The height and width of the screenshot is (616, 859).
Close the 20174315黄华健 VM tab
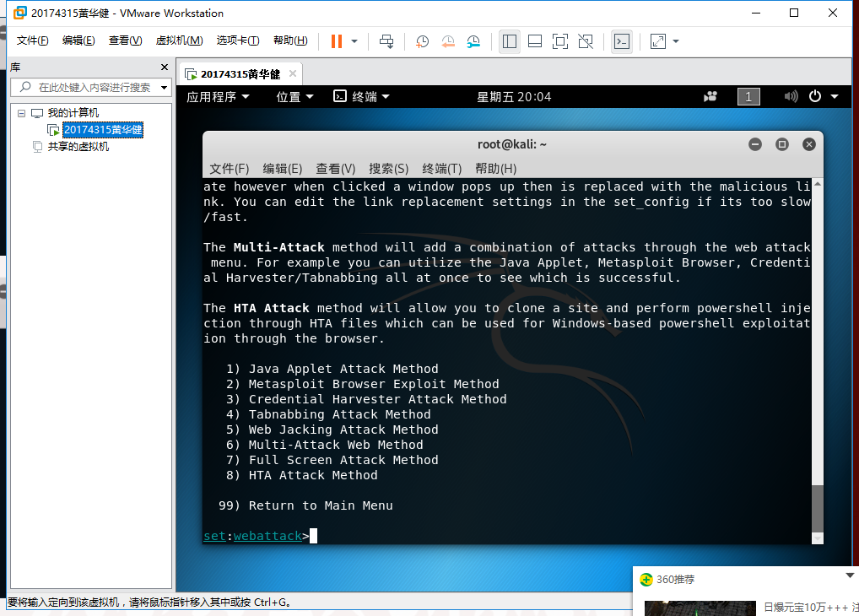coord(293,73)
